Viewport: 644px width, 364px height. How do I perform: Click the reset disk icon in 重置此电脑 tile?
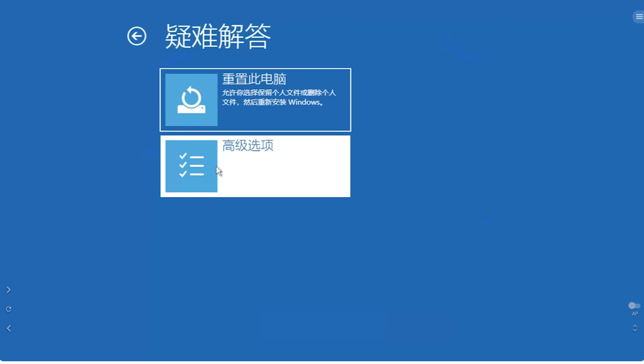coord(191,100)
